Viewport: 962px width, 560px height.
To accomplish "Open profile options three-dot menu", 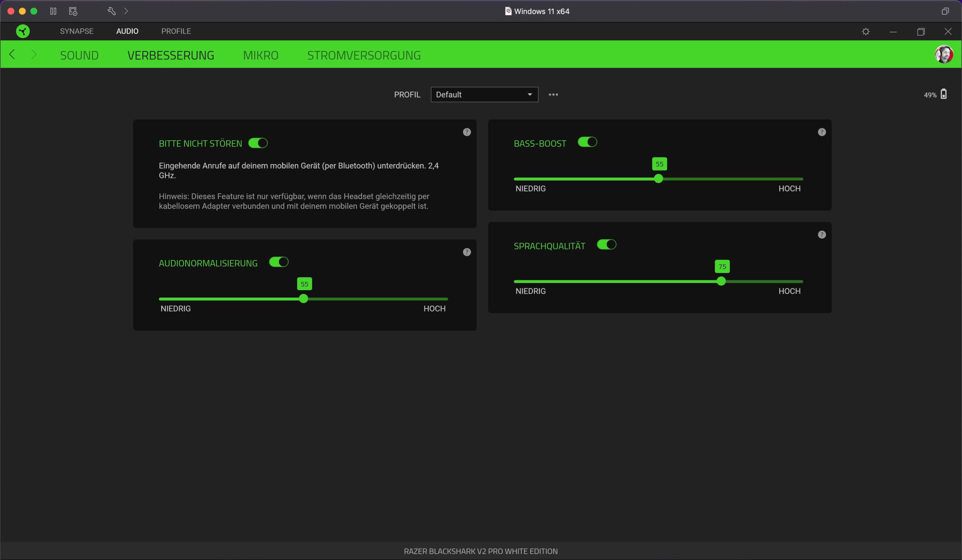I will click(553, 94).
